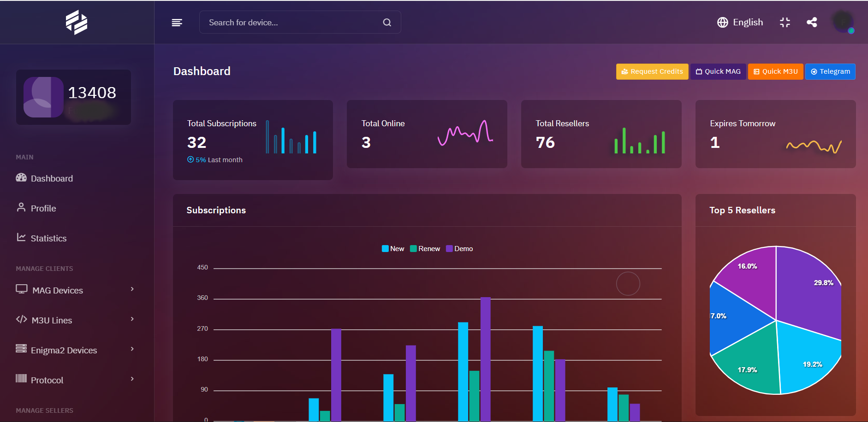
Task: Click the globe language icon
Action: click(x=722, y=22)
